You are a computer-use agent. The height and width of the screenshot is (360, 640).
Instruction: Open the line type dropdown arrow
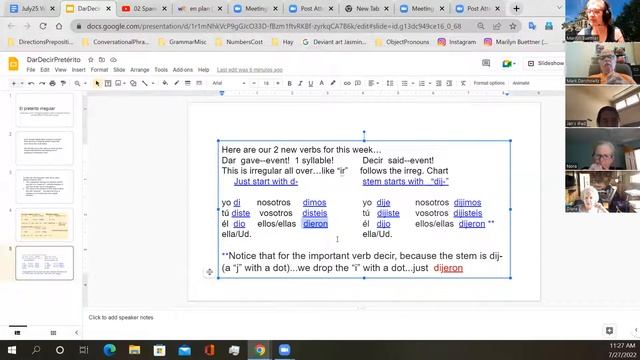153,83
